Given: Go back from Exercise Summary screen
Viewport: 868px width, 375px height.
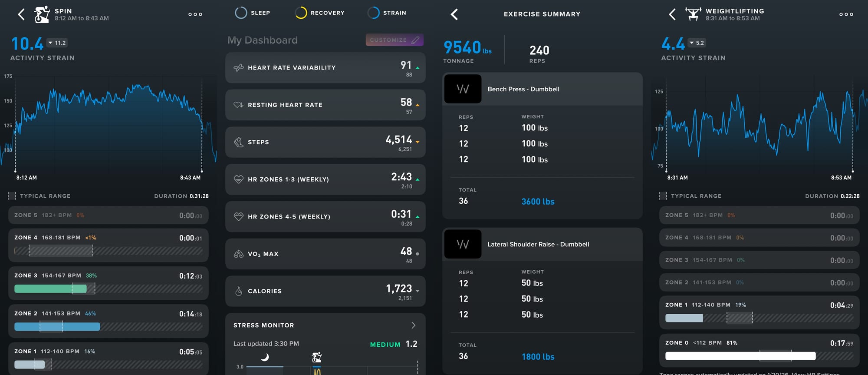Looking at the screenshot, I should pos(454,14).
